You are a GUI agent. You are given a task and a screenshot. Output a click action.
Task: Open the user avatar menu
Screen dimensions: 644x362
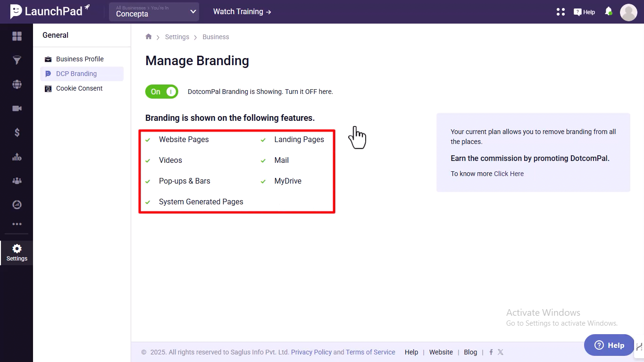[x=628, y=12]
